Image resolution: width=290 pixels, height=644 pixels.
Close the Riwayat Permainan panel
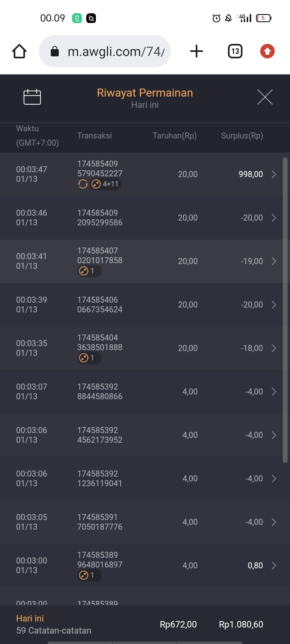pos(265,97)
